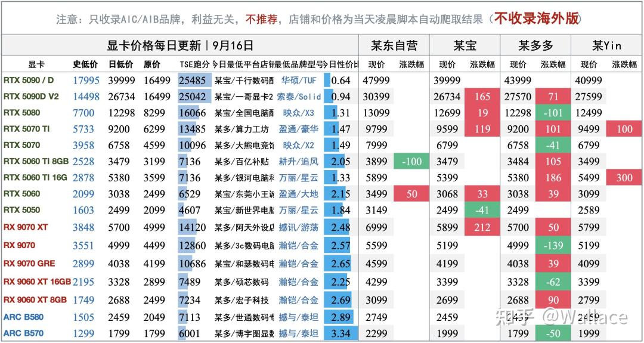The width and height of the screenshot is (644, 343).
Task: Select the "某宝" platform header
Action: [x=465, y=45]
